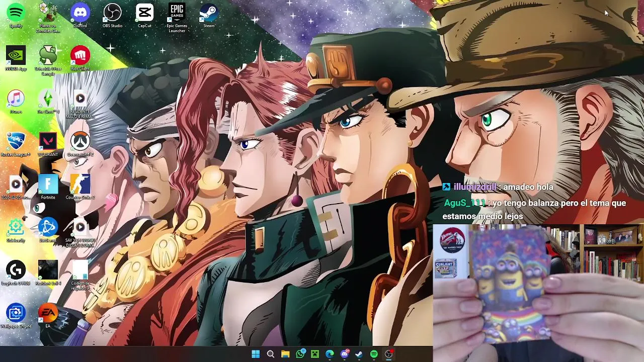The image size is (644, 362).
Task: Open the CapCut desktop icon
Action: tap(144, 16)
